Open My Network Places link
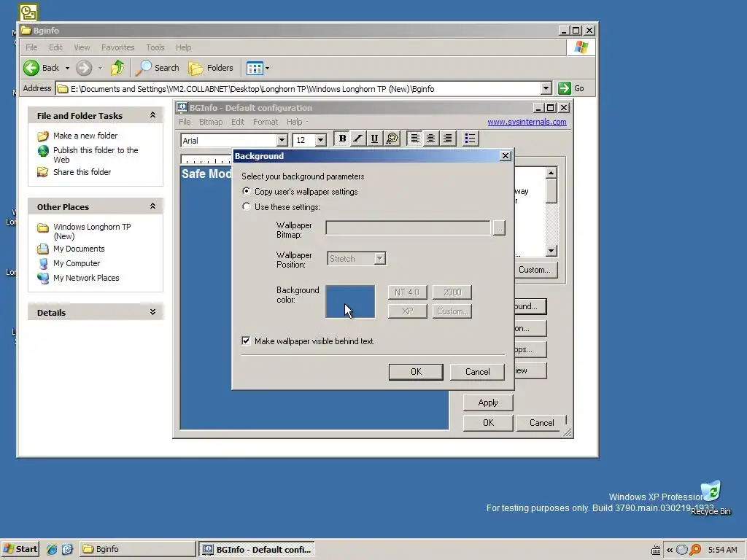 86,278
